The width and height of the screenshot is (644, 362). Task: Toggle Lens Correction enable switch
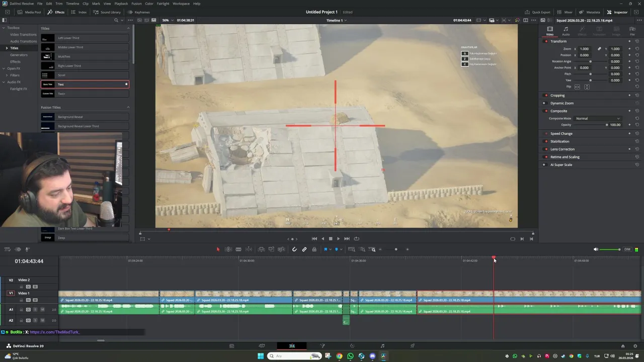point(546,149)
